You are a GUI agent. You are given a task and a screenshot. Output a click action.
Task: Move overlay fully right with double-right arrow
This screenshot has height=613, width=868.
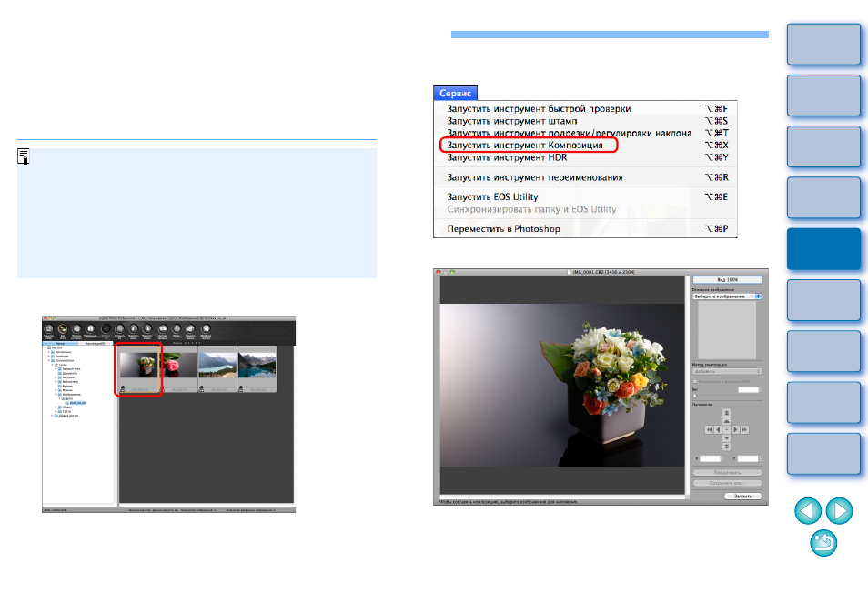coord(744,430)
